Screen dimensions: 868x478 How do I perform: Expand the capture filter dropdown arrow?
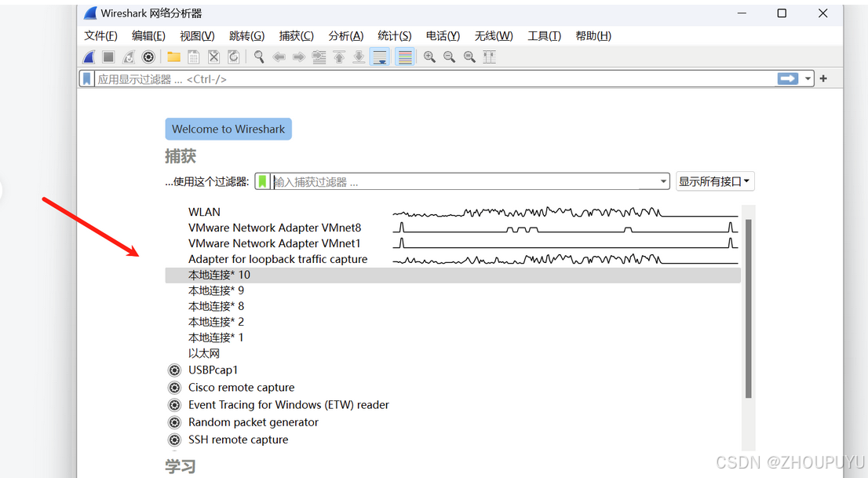coord(663,181)
